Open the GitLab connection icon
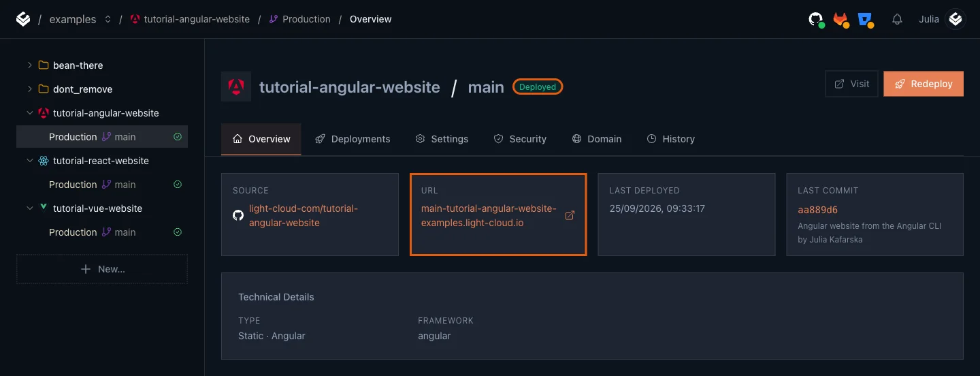This screenshot has height=376, width=980. pyautogui.click(x=841, y=20)
